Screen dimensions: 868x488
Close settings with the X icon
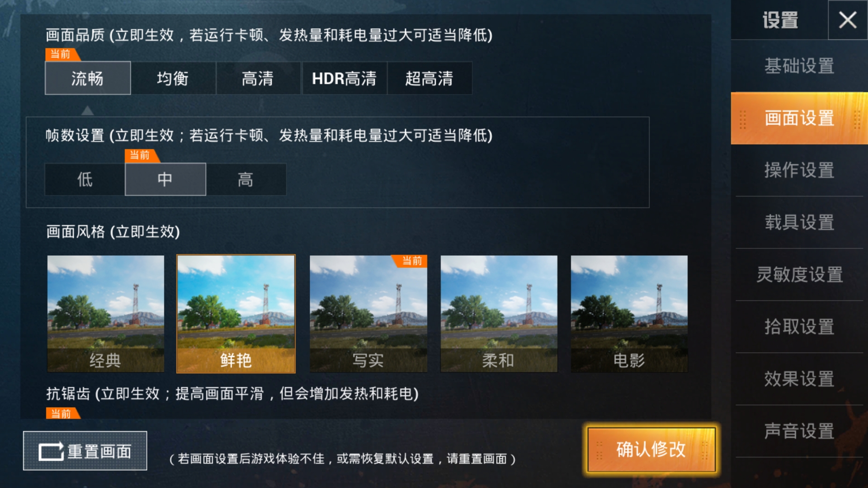pos(847,20)
